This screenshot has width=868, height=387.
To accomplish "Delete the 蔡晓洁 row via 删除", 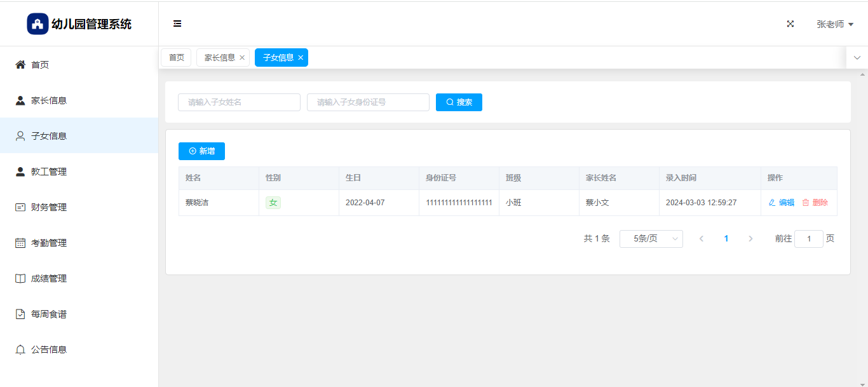I will (815, 203).
